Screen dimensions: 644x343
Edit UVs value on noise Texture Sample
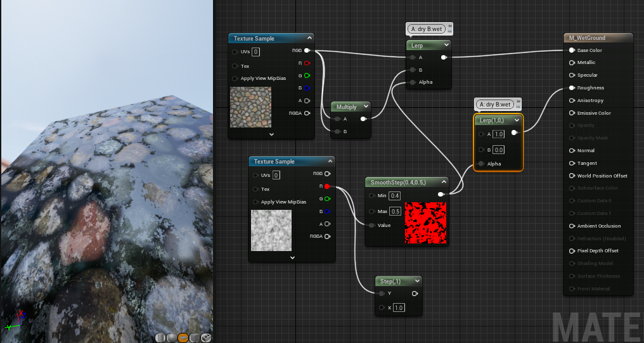[x=276, y=175]
